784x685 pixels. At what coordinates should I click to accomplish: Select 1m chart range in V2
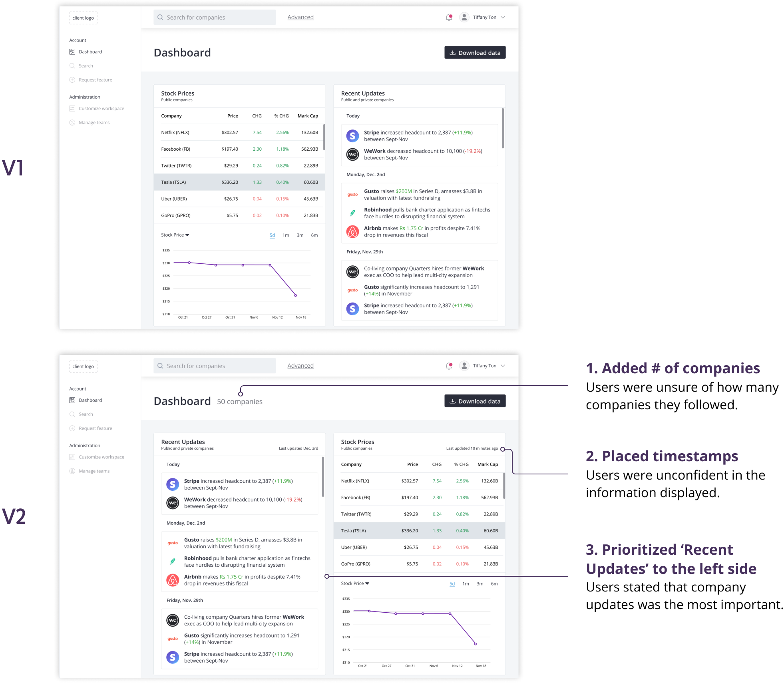tap(466, 584)
